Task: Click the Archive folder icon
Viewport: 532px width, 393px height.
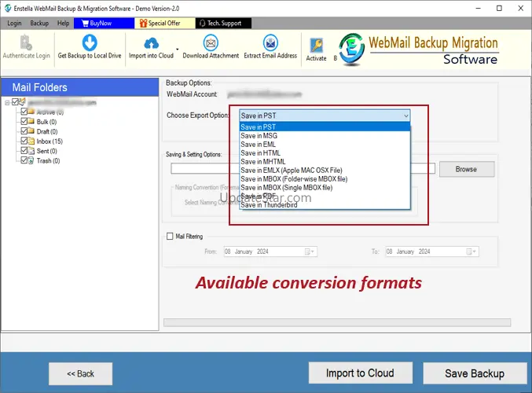Action: point(31,112)
